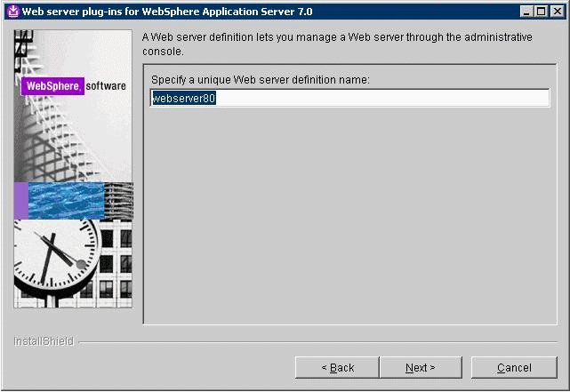Minimize the plug-ins installer window
Viewport: 570px width, 392px height.
click(x=526, y=12)
